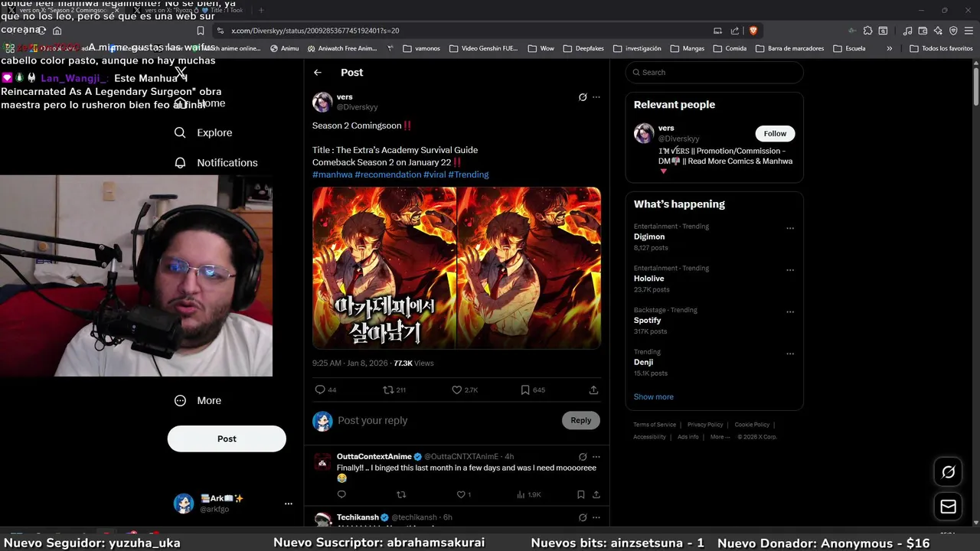Screen dimensions: 980x551
Task: Open the left manhwa cover image
Action: 384,268
